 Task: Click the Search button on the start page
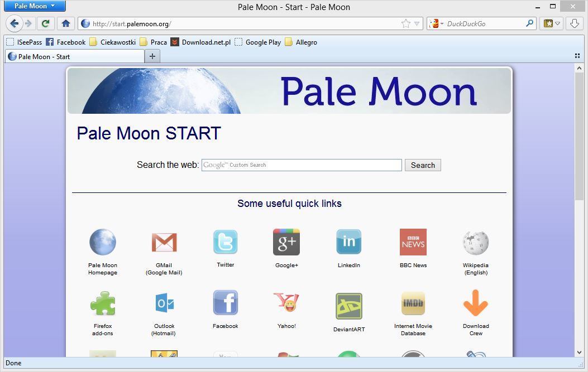coord(423,165)
